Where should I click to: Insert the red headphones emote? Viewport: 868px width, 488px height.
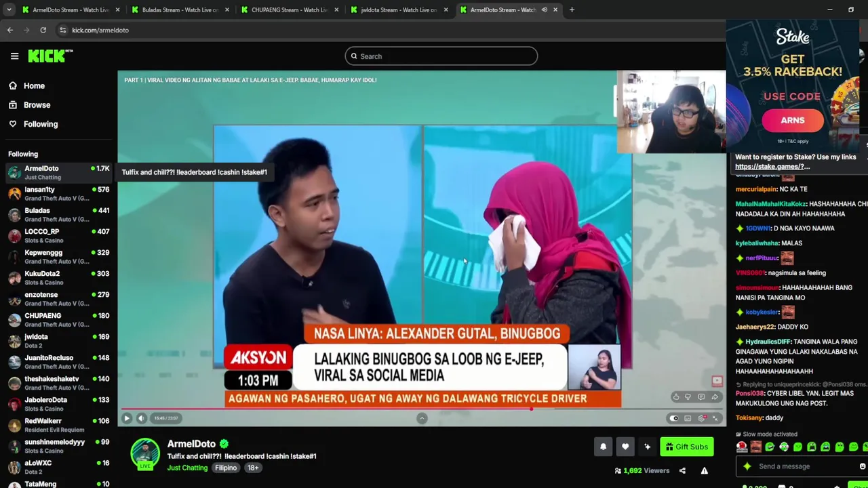pos(742,447)
